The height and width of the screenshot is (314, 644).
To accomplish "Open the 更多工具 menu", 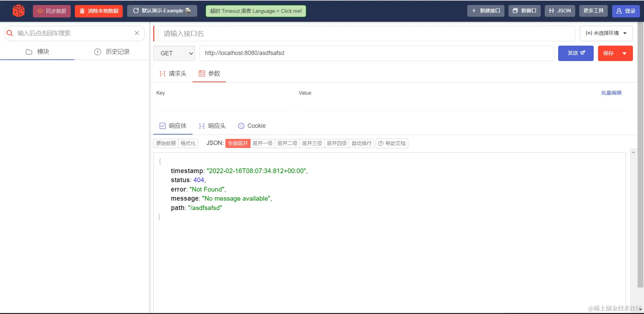I will (x=593, y=11).
